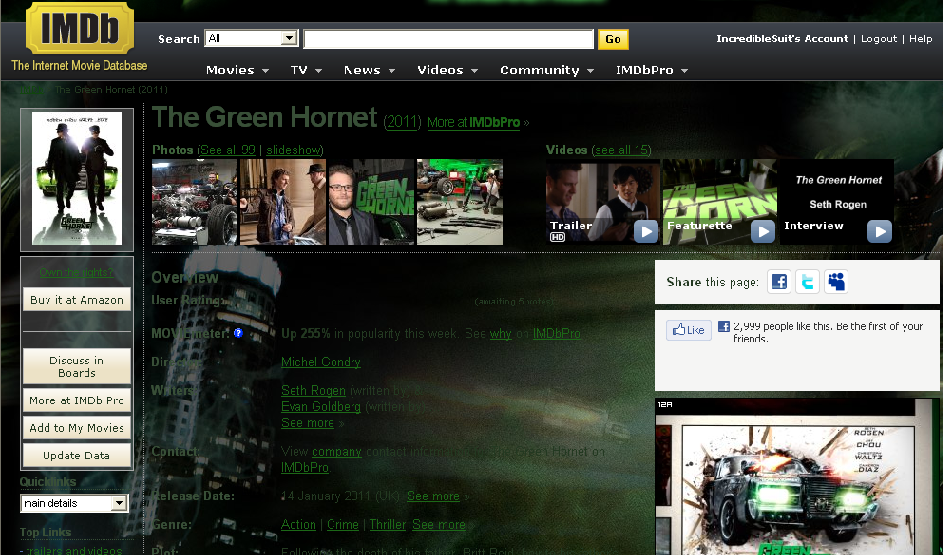943x555 pixels.
Task: Expand the Videos menu
Action: click(447, 70)
